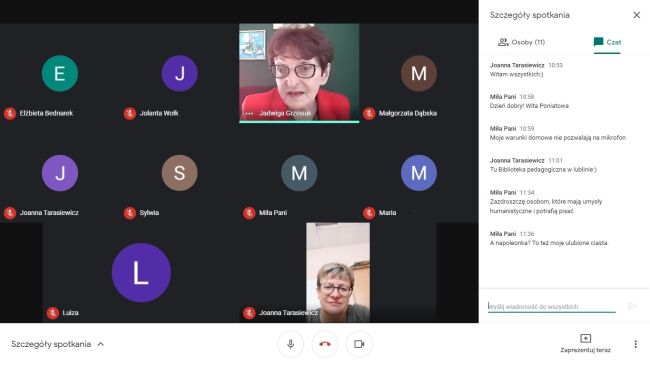Click muted mic beside middle-row Joanna Tarasiewicz

(x=10, y=213)
